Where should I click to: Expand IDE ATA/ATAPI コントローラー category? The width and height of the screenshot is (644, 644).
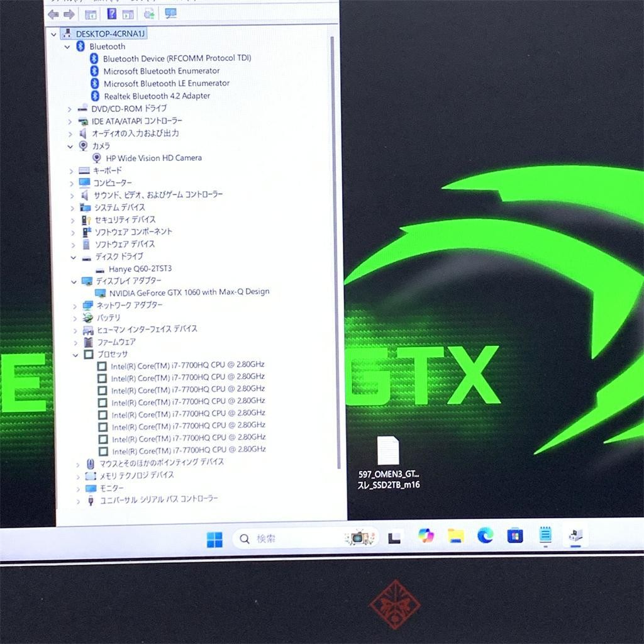(x=70, y=122)
